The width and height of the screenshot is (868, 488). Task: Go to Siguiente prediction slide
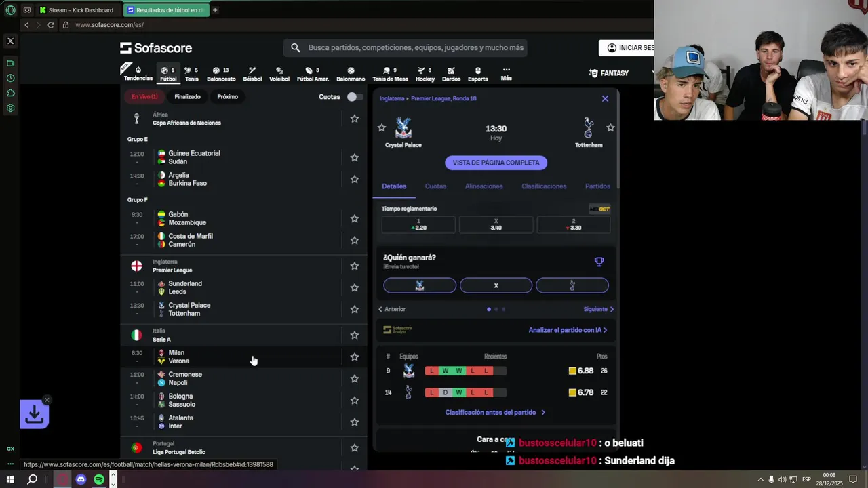[x=599, y=309]
